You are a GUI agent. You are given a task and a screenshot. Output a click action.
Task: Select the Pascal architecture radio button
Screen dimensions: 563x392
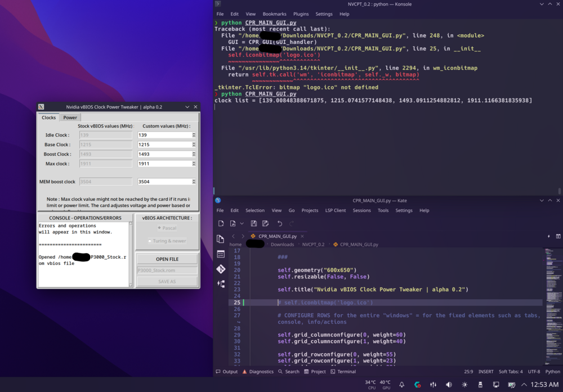[x=167, y=228]
